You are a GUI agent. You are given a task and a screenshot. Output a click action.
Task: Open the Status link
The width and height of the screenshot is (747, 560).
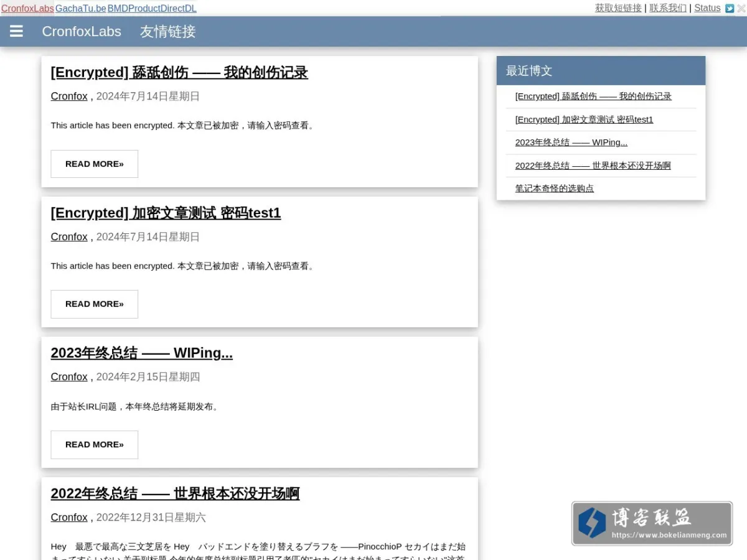[707, 8]
